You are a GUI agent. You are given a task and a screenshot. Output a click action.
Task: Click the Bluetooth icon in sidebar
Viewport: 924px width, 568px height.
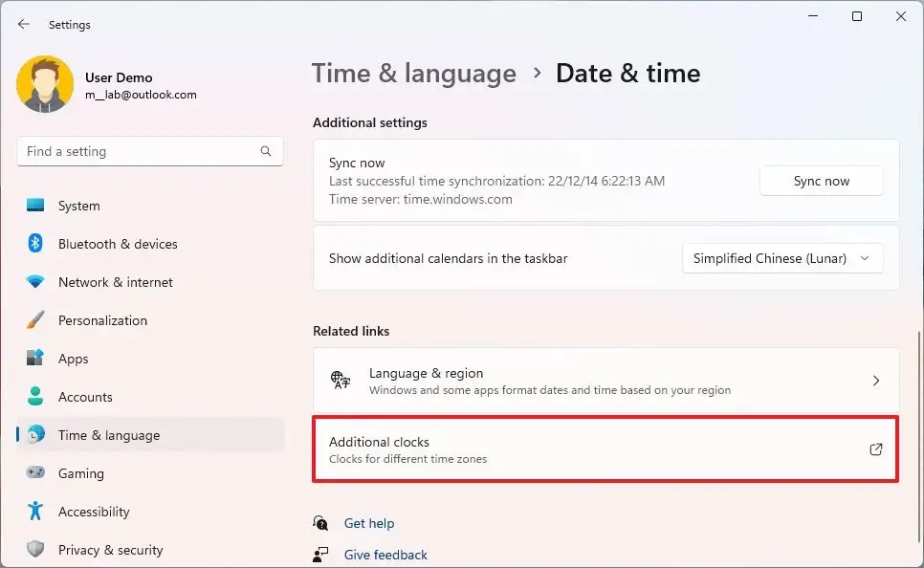click(35, 243)
